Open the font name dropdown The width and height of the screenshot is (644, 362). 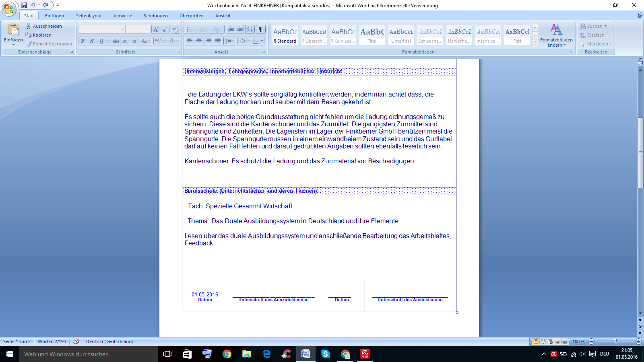pyautogui.click(x=122, y=29)
